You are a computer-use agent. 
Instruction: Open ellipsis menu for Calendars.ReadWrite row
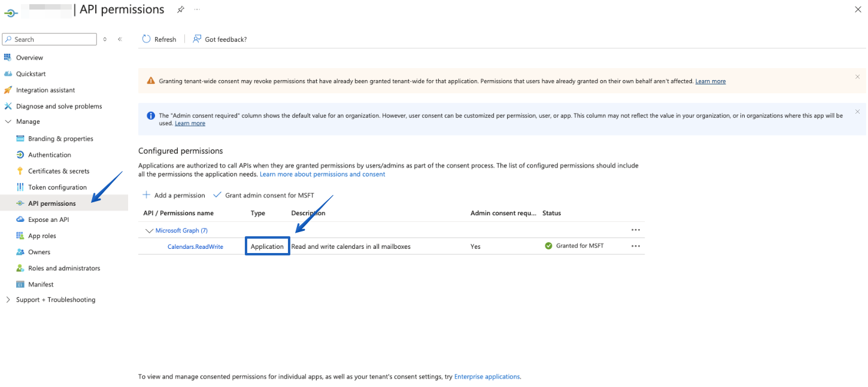pyautogui.click(x=636, y=246)
